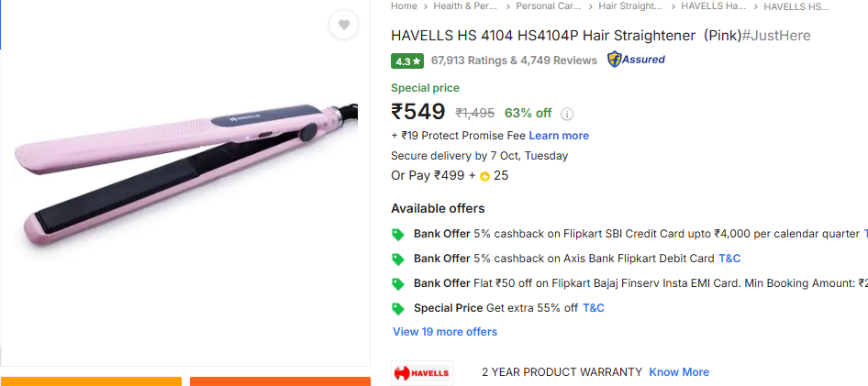Click the Flipkart Assured badge
Image resolution: width=868 pixels, height=386 pixels.
point(636,60)
